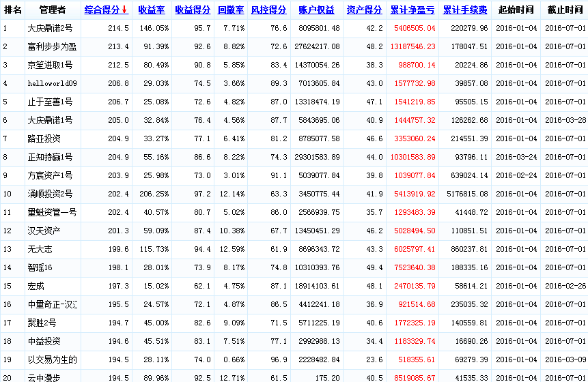Select manager 汉天资产
This screenshot has width=588, height=382.
(x=44, y=231)
